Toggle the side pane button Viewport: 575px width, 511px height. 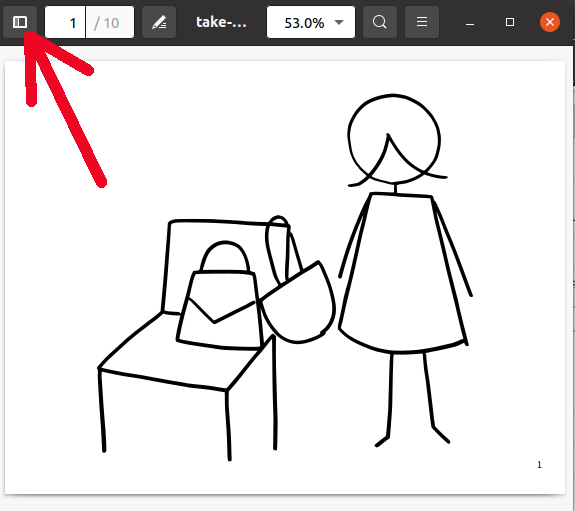[20, 22]
